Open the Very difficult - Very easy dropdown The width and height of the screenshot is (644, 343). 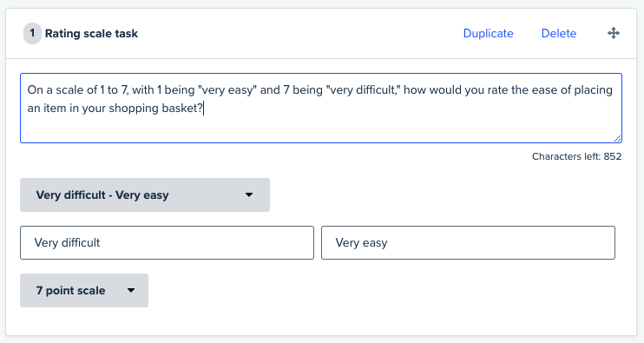(x=145, y=195)
